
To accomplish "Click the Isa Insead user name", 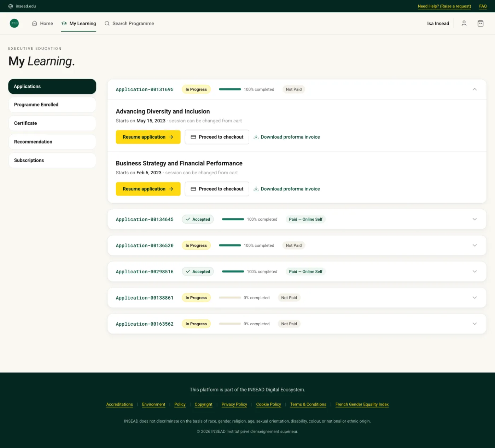I will coord(438,23).
